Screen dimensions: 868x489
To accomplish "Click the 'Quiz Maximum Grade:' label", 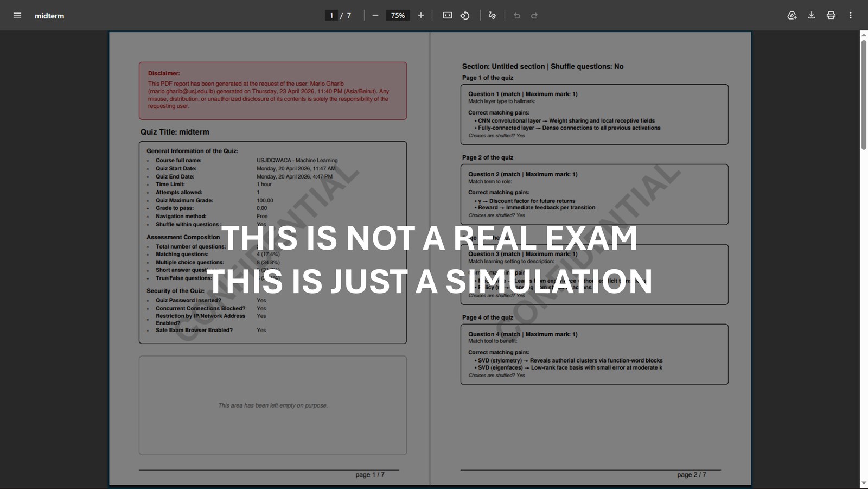I will 184,201.
